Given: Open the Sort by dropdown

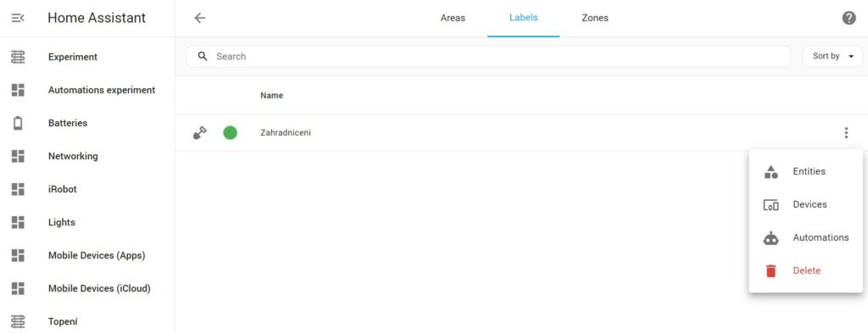Looking at the screenshot, I should 832,56.
